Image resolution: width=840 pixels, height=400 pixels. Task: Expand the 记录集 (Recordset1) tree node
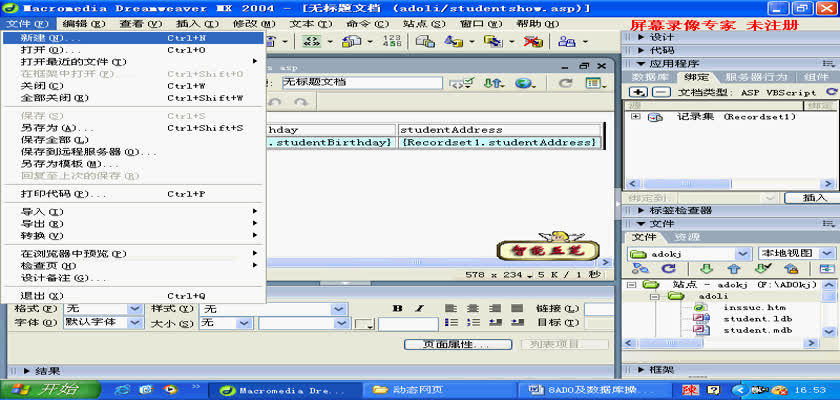tap(635, 117)
